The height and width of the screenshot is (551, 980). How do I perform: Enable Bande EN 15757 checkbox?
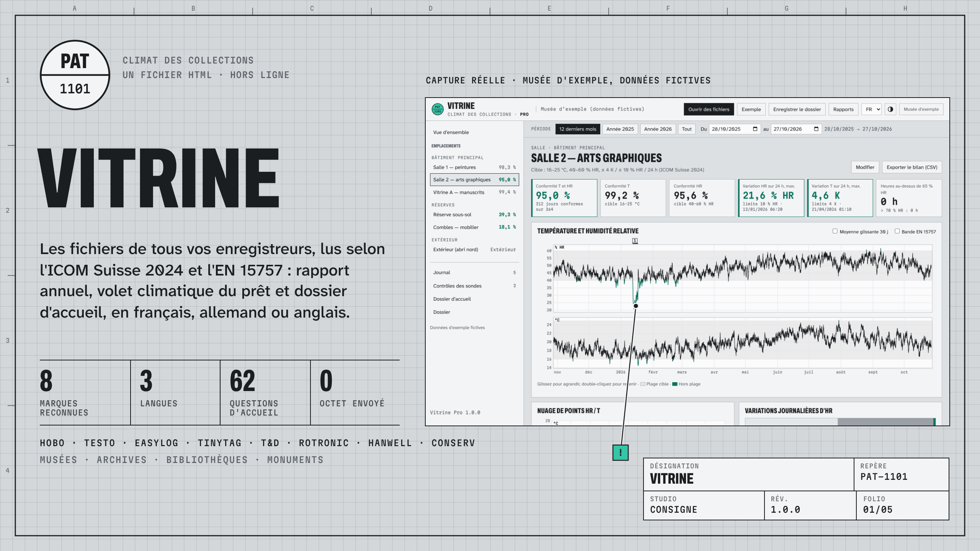(x=897, y=231)
